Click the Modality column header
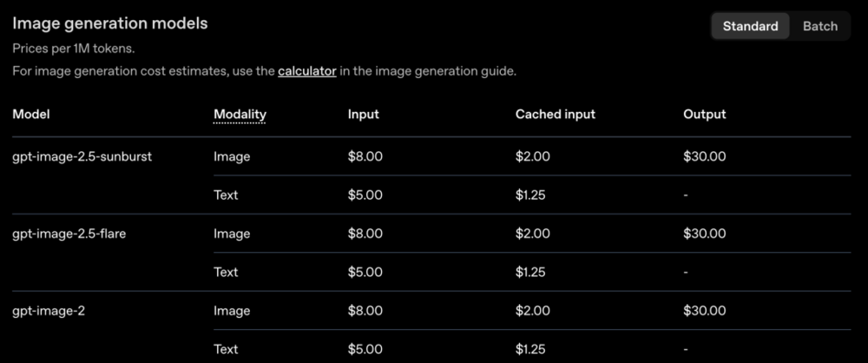Viewport: 868px width, 363px height. tap(240, 114)
